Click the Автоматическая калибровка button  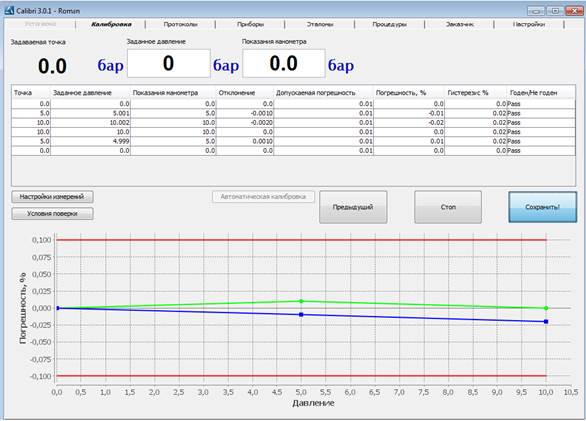[263, 197]
